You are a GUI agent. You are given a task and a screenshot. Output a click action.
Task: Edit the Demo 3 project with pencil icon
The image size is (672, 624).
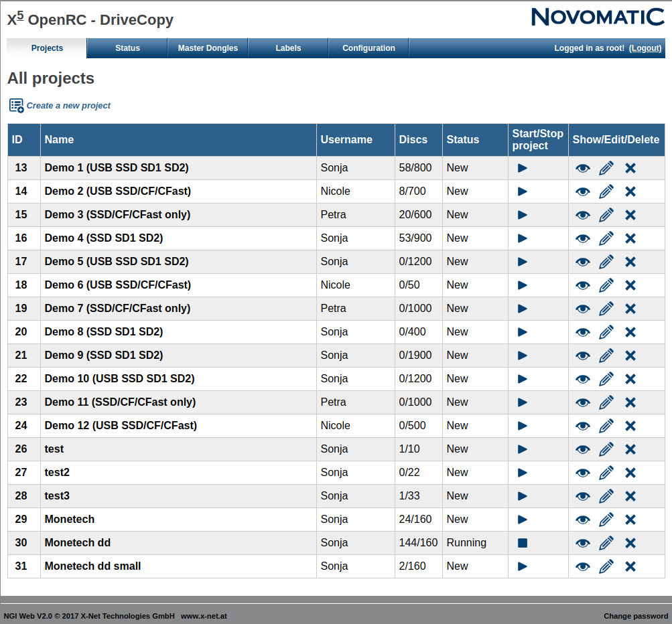click(x=606, y=215)
